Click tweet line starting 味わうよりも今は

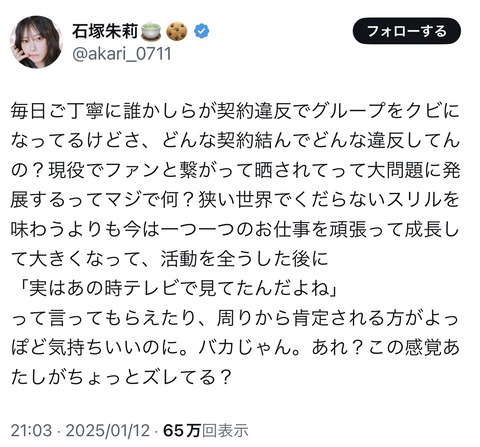(x=235, y=230)
